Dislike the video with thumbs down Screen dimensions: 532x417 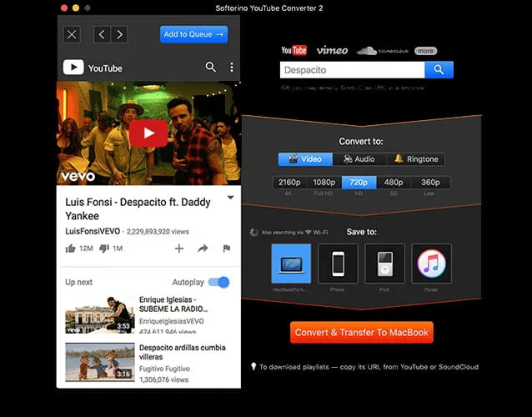tap(104, 249)
